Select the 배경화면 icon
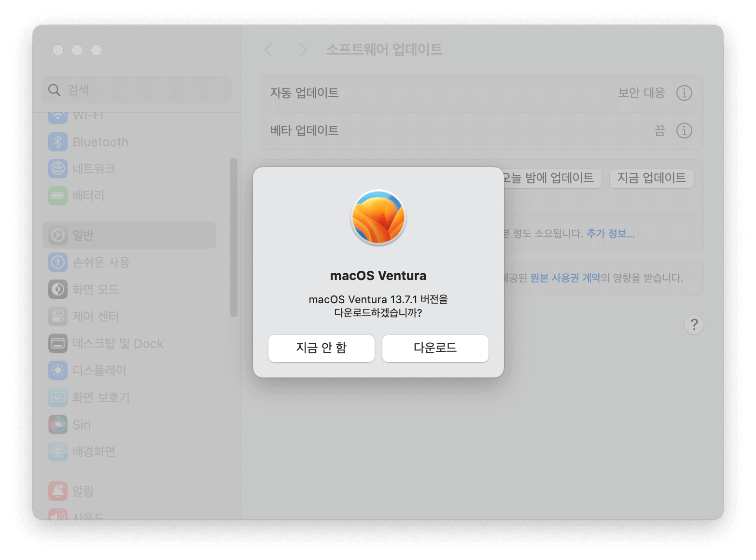This screenshot has height=560, width=756. point(58,451)
